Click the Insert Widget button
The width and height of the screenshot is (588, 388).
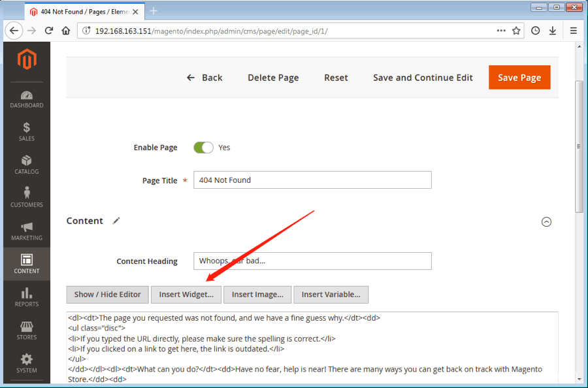(186, 295)
